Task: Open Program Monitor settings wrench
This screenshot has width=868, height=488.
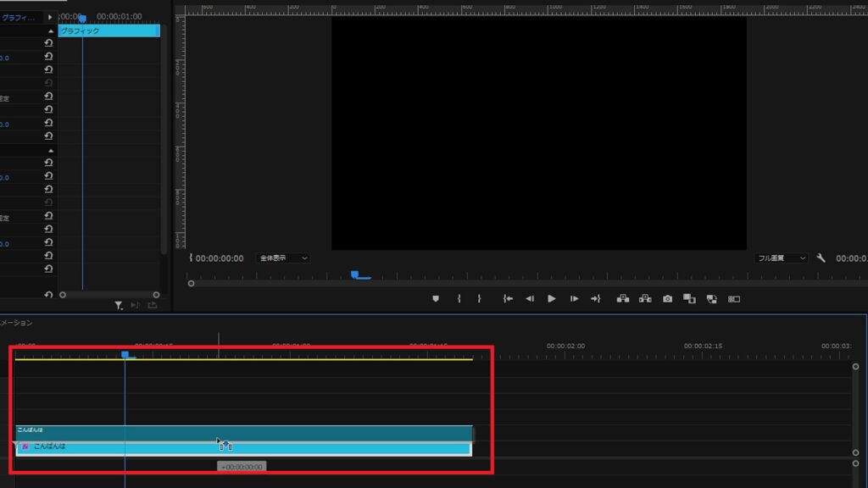Action: click(821, 258)
